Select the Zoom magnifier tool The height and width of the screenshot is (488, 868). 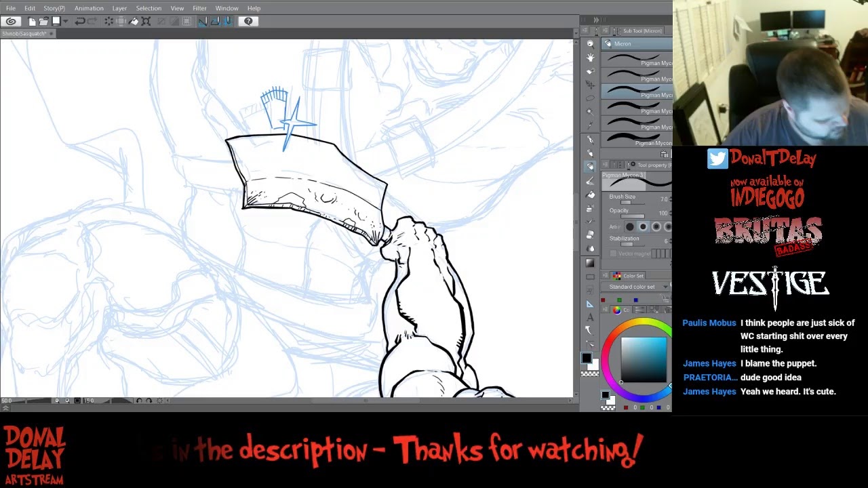[590, 44]
